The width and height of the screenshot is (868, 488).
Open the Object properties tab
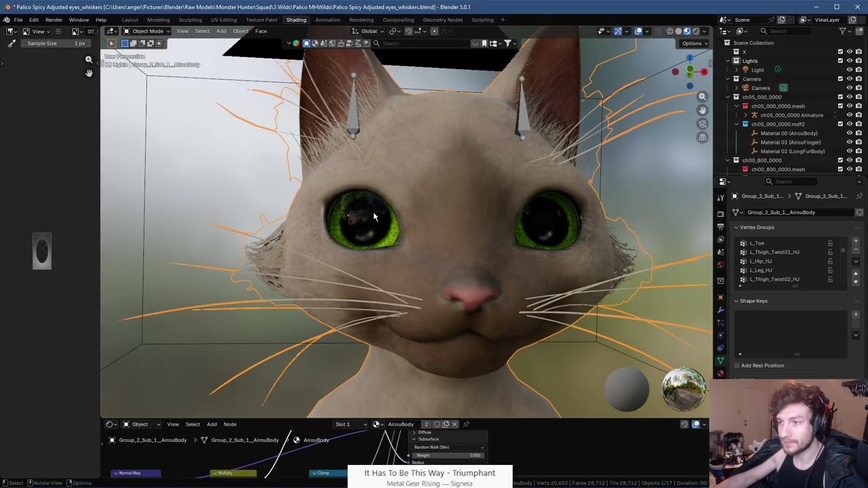tap(720, 298)
